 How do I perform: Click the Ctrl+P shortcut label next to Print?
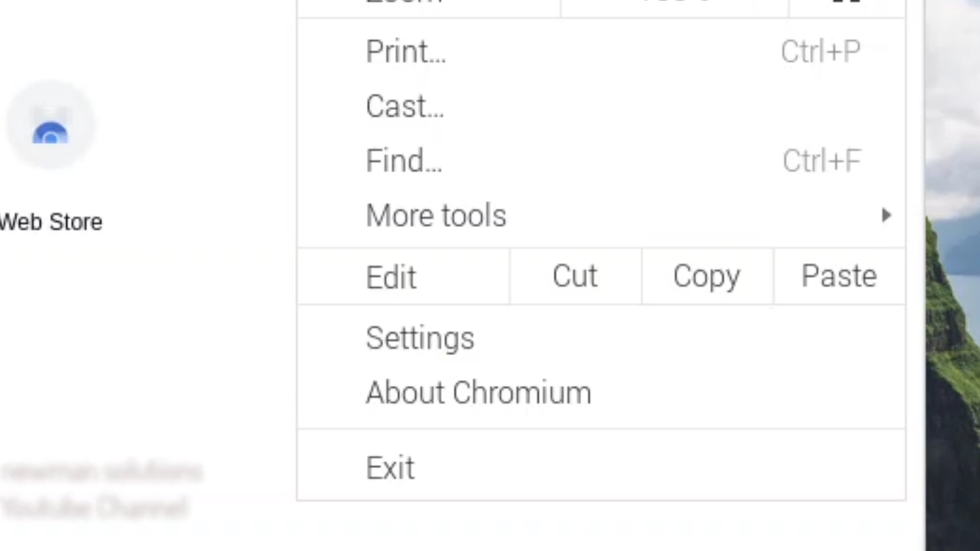click(820, 52)
